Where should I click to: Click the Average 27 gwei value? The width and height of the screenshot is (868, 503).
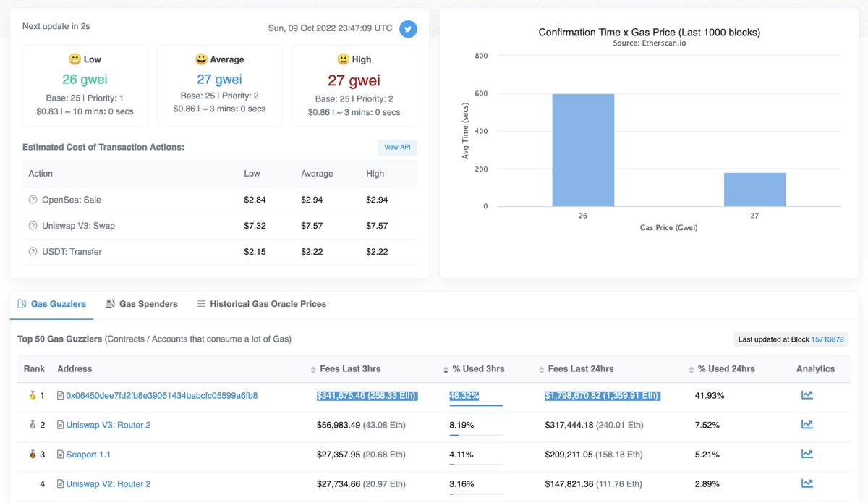pyautogui.click(x=219, y=79)
